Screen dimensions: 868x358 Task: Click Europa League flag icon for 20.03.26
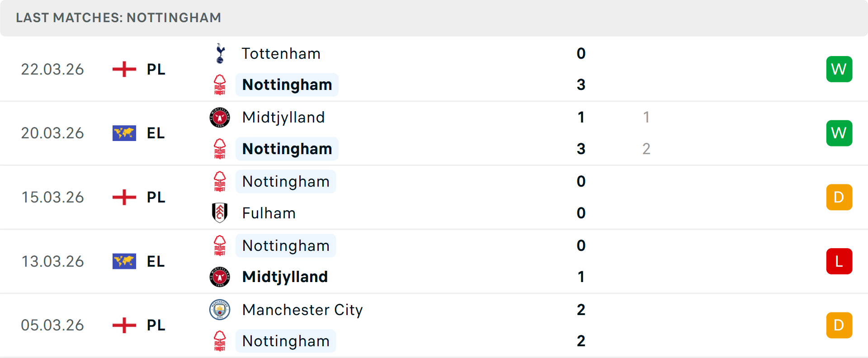click(x=124, y=133)
